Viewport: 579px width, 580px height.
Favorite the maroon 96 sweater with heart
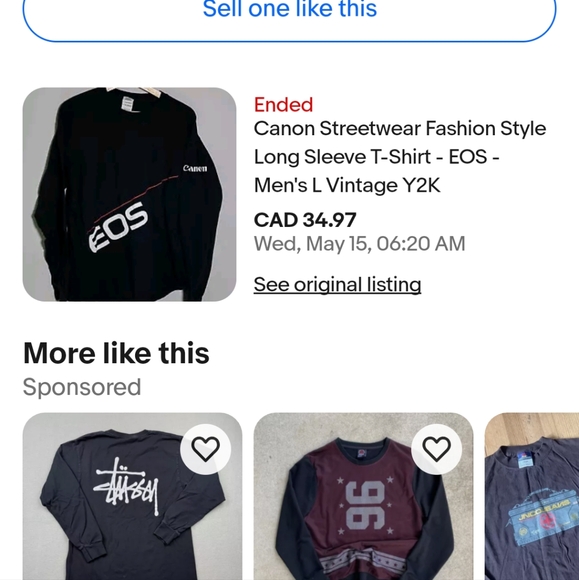[437, 449]
